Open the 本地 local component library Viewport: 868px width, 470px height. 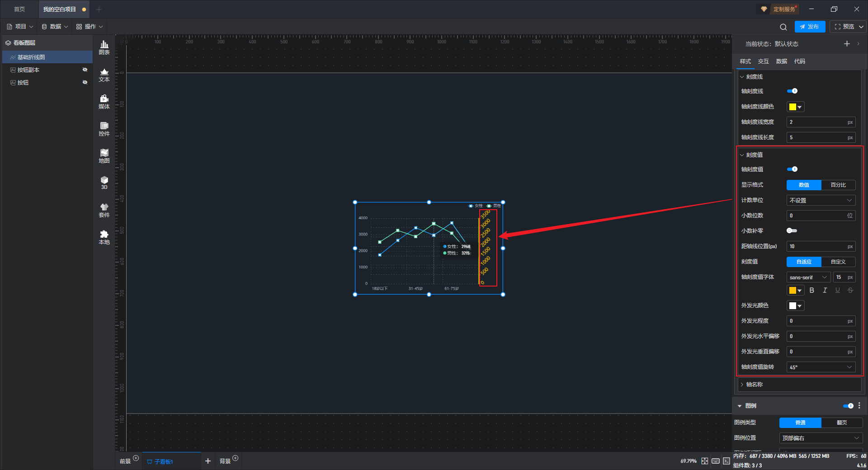pos(104,237)
